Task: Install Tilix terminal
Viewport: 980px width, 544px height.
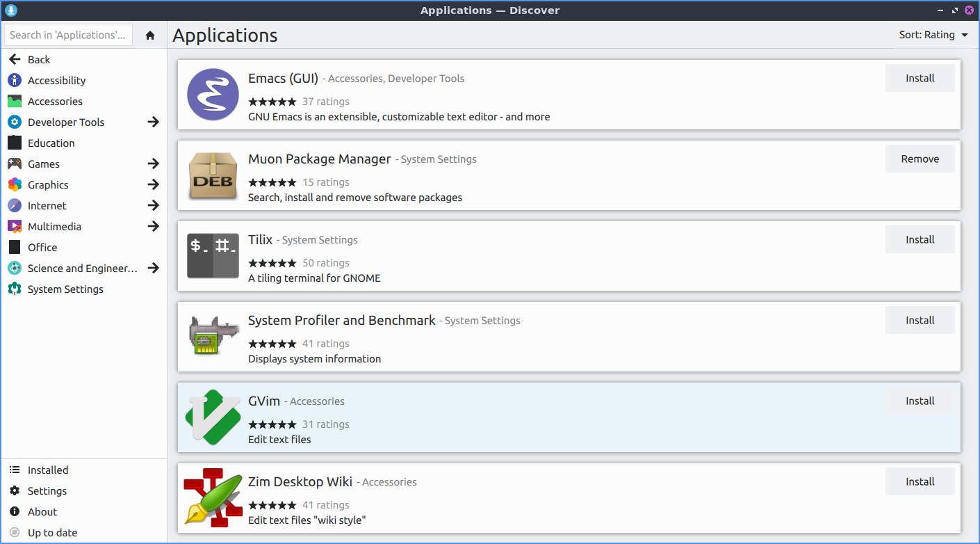Action: [x=920, y=240]
